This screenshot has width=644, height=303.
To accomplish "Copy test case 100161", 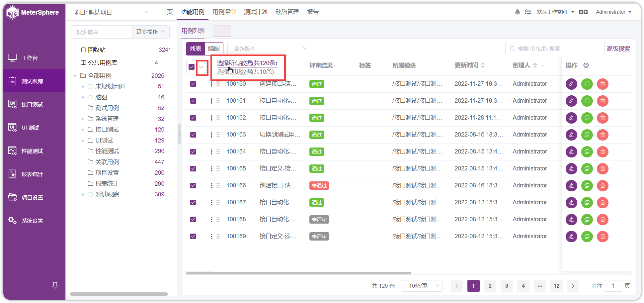I will pos(587,101).
